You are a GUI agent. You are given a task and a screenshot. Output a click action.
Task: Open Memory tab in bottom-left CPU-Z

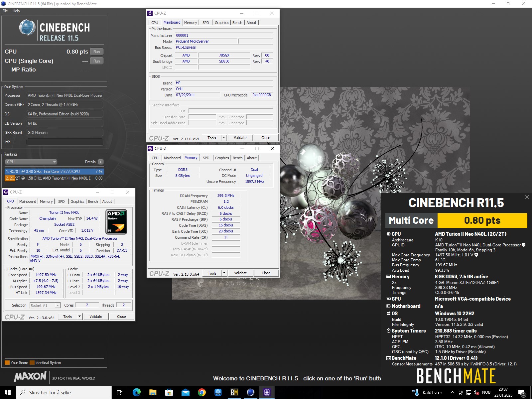point(46,201)
